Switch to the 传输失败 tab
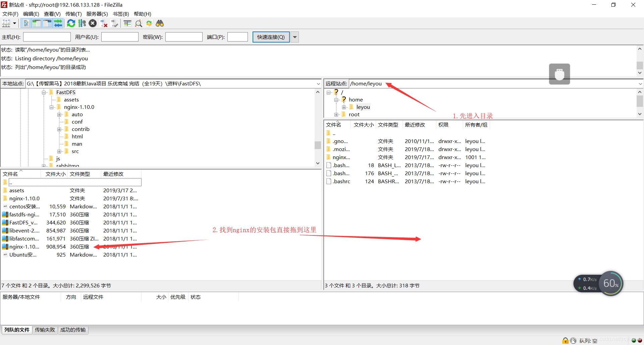Image resolution: width=644 pixels, height=345 pixels. point(45,330)
